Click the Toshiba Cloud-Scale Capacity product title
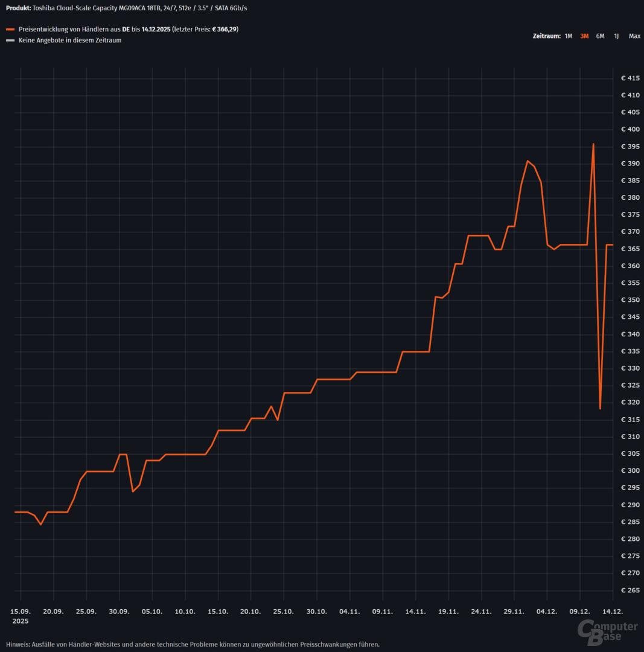Viewport: 644px width, 652px height. pos(139,8)
